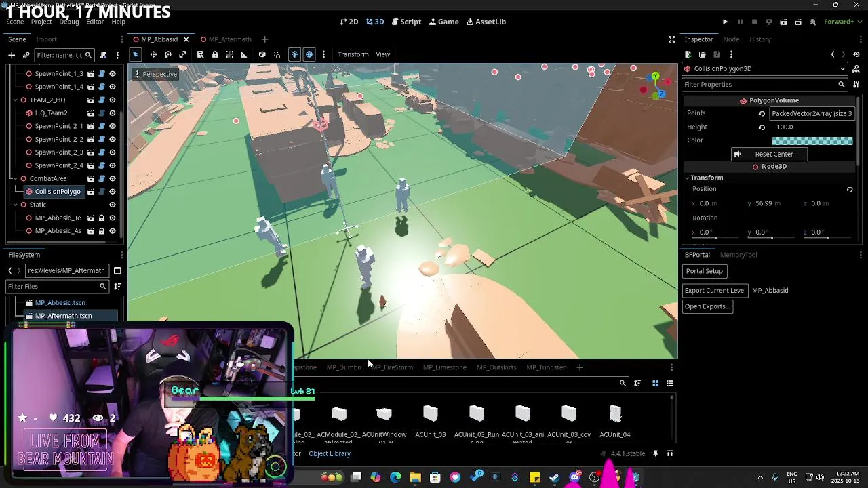868x488 pixels.
Task: Open the Color swatch in PolygonVolume
Action: (812, 140)
